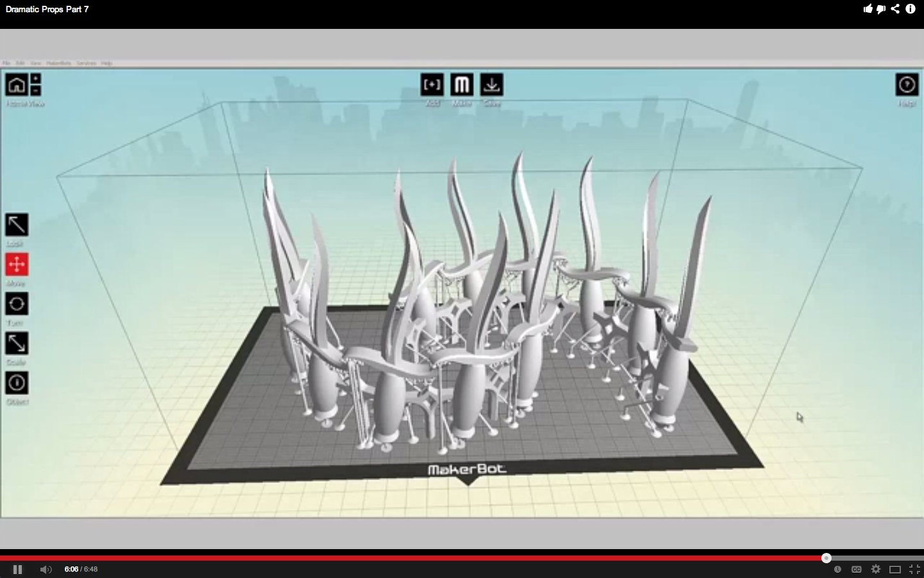Toggle theater mode rectangle icon

895,569
